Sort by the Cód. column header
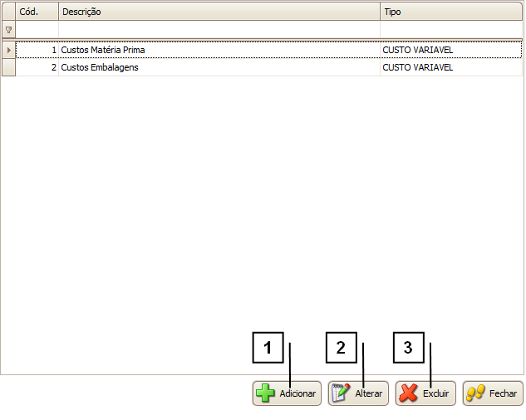526x420 pixels. (37, 12)
